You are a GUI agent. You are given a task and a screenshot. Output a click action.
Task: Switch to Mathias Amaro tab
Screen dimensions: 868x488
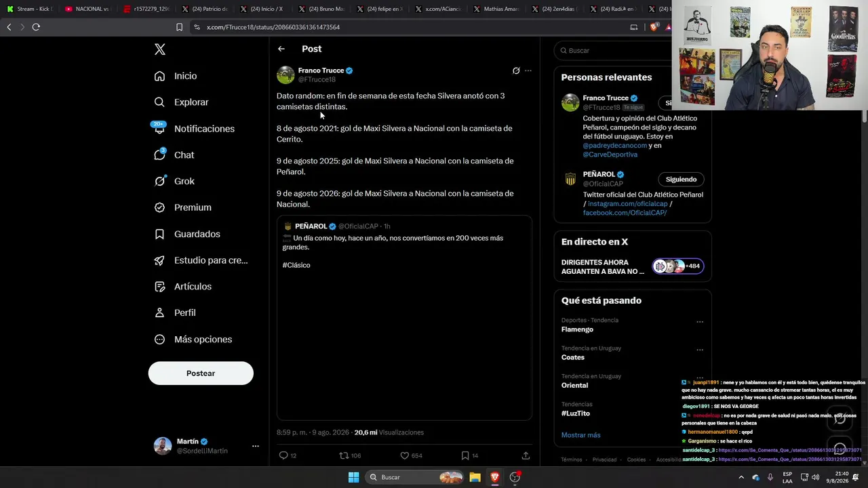click(x=496, y=9)
